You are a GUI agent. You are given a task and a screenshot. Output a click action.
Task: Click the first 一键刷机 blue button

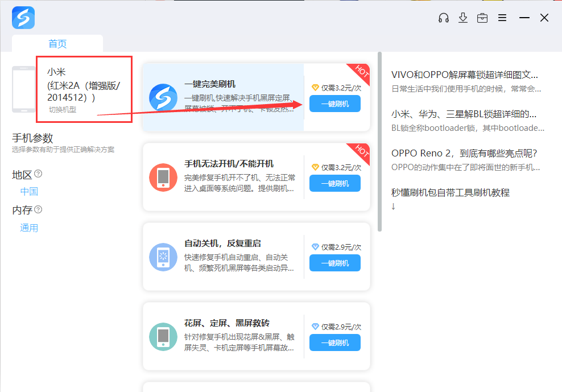pyautogui.click(x=334, y=103)
